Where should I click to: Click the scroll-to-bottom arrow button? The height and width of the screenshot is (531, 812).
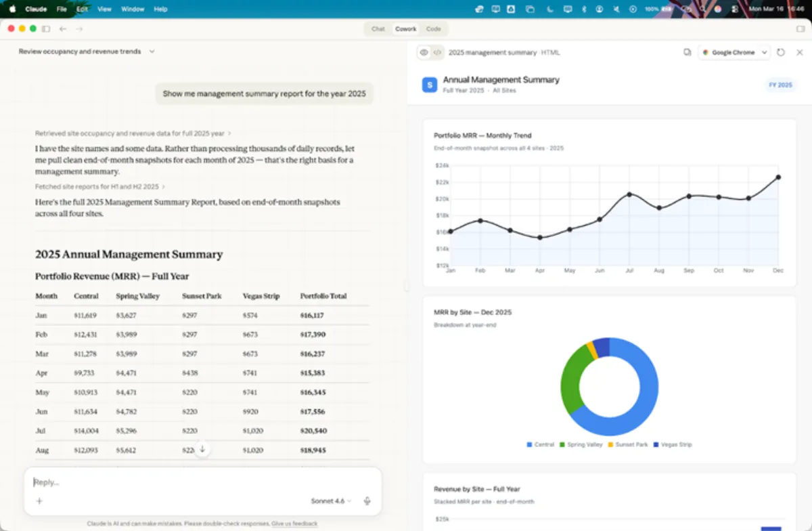202,449
